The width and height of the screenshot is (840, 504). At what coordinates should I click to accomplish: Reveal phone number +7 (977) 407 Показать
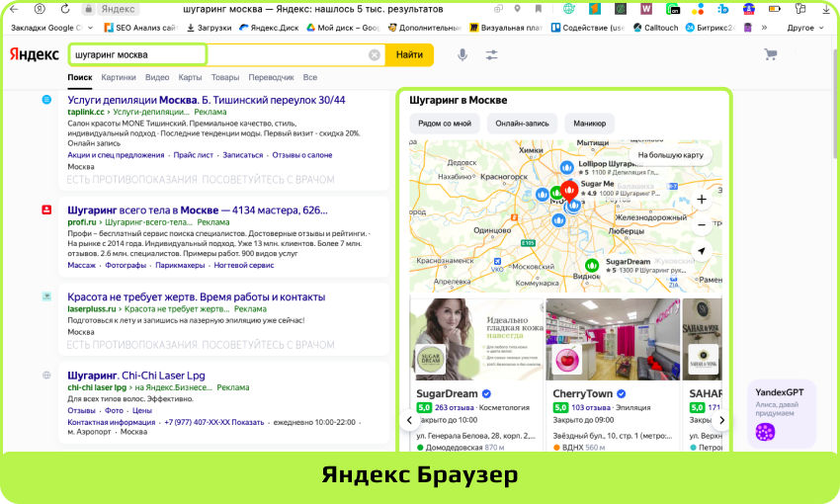(214, 422)
